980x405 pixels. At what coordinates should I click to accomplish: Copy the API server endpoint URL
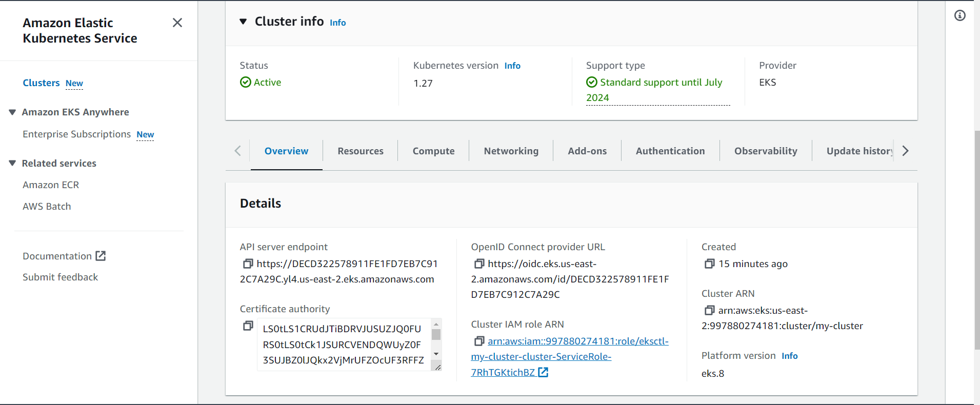click(x=248, y=264)
